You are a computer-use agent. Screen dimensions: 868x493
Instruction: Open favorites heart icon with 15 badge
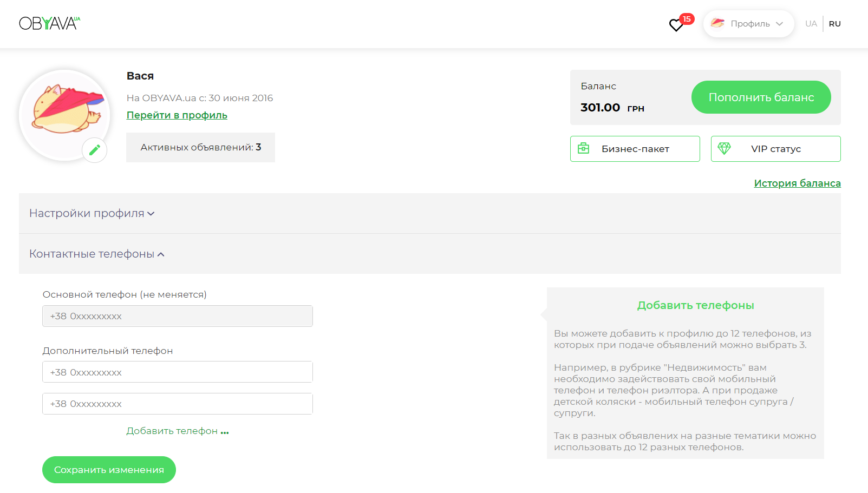tap(676, 25)
